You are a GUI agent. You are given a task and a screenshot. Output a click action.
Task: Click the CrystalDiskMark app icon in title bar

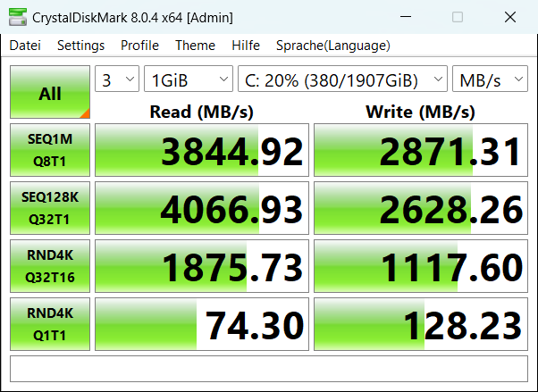point(18,17)
